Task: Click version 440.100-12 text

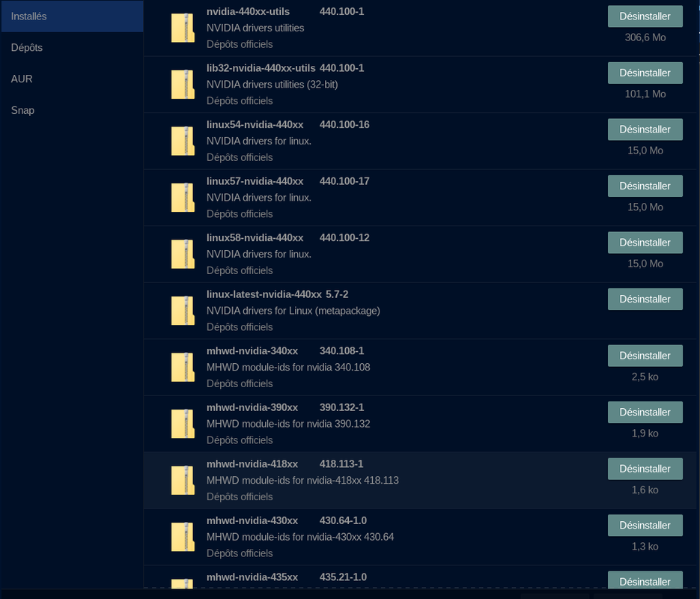Action: 344,238
